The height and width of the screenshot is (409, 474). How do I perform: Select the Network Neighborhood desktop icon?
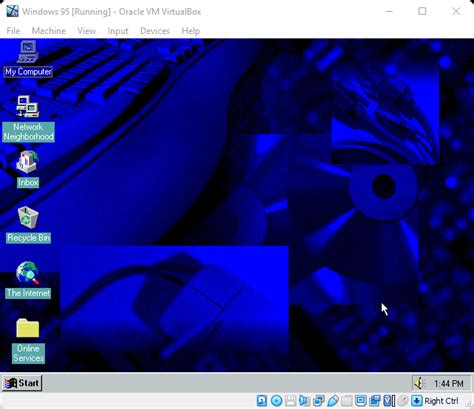tap(28, 107)
